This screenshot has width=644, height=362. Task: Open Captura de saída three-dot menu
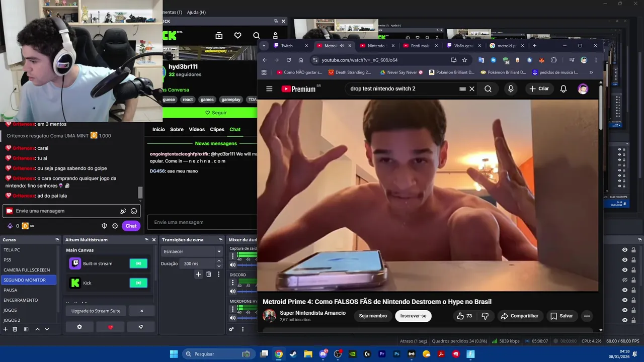pyautogui.click(x=232, y=256)
